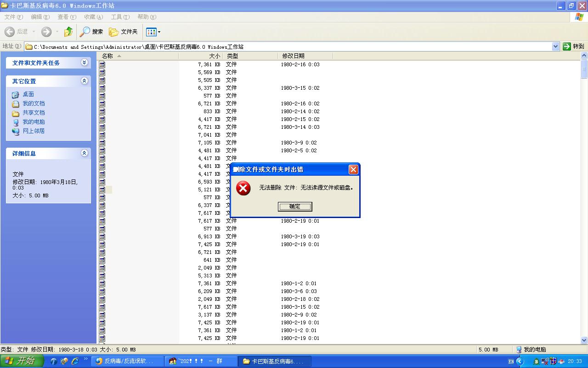Click the 卡巴斯基反病毒6 taskbar button
This screenshot has width=588, height=368.
275,361
